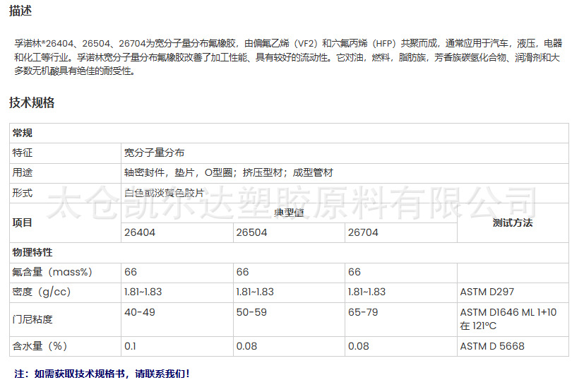584x392 pixels.
Task: Click the 密度 (g/cc) row label
Action: coord(42,292)
